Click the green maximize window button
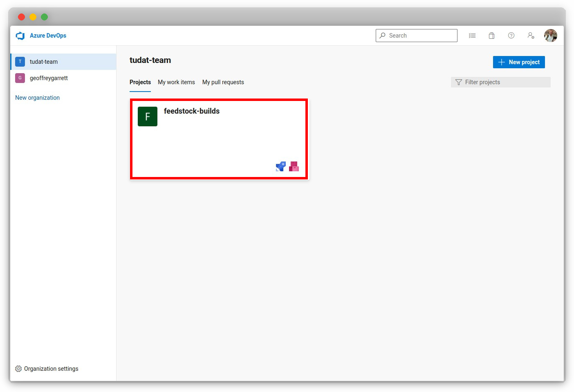Viewport: 574px width, 392px height. [44, 17]
